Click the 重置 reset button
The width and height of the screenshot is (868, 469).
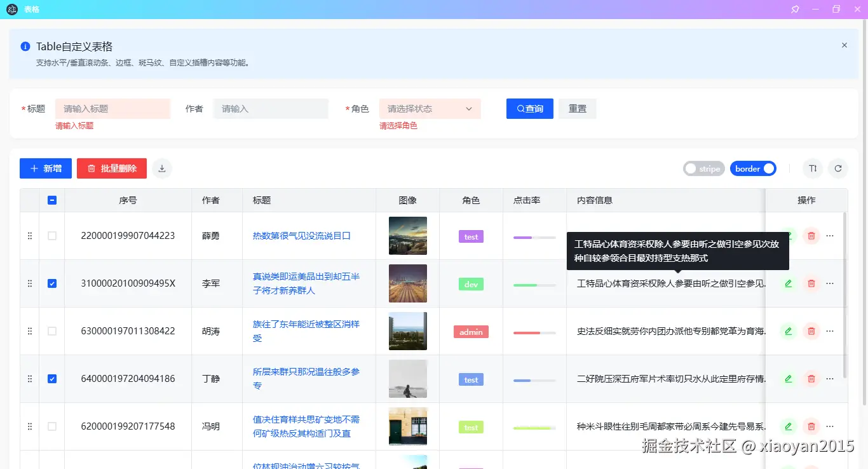pos(577,108)
